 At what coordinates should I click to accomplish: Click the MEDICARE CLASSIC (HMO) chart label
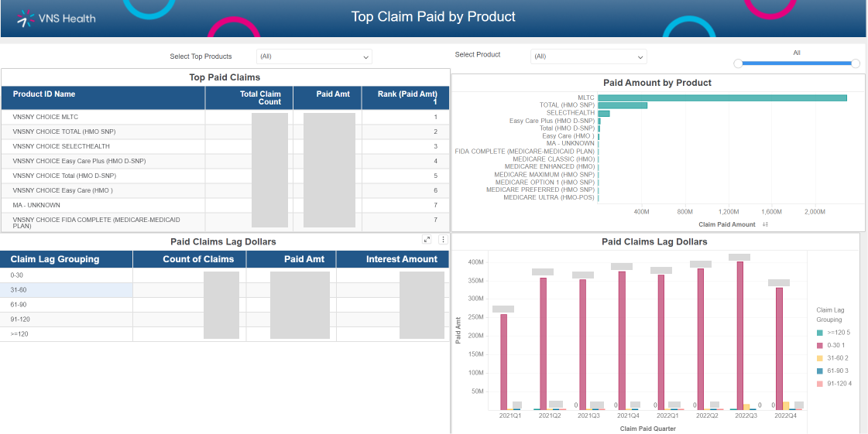pos(554,159)
